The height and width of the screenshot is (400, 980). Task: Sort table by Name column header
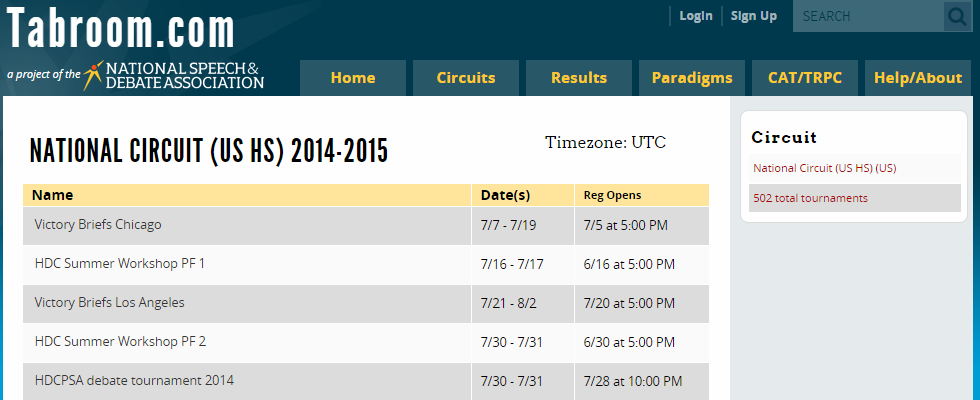(53, 195)
